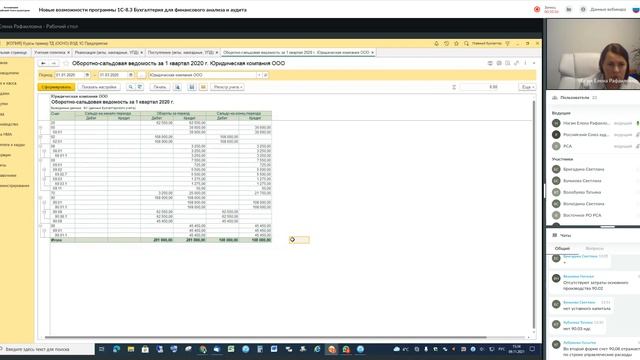Open the Регистр учета dropdown
The width and height of the screenshot is (640, 360).
[x=227, y=87]
